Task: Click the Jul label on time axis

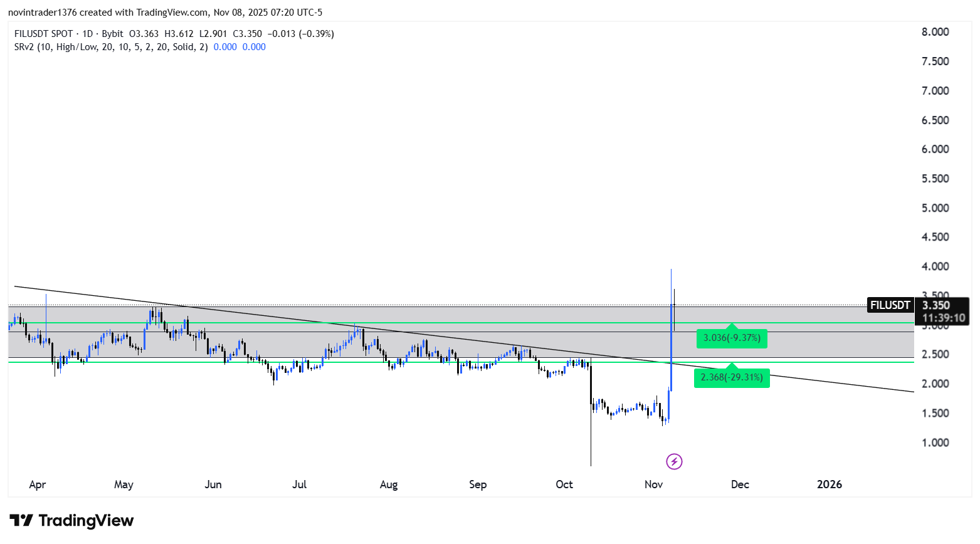Action: point(300,484)
